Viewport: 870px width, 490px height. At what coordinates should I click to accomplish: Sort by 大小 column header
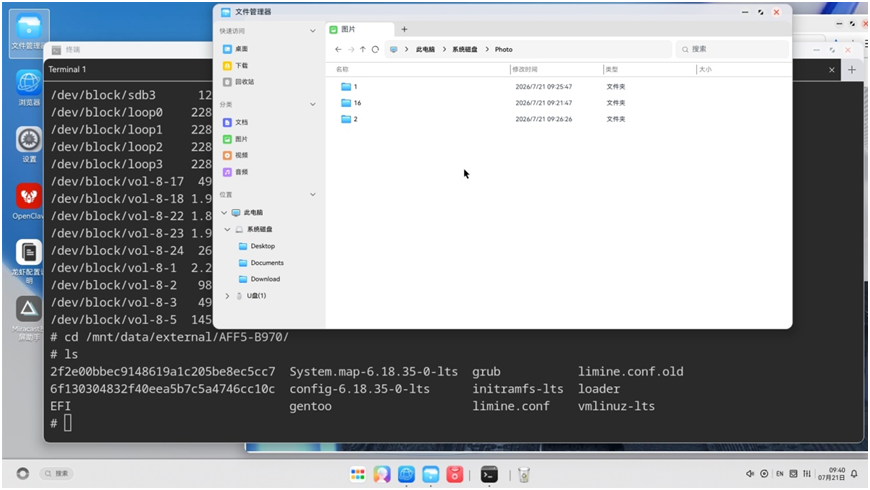tap(705, 69)
